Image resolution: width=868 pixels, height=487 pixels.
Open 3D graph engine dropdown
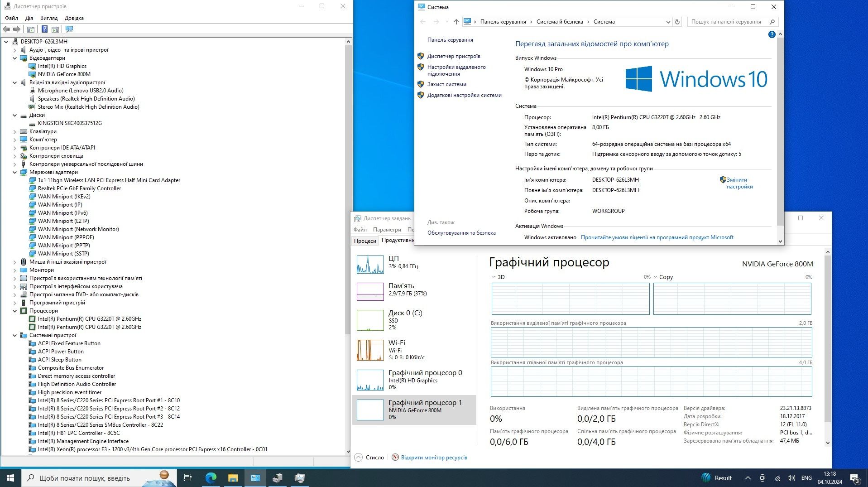point(498,277)
